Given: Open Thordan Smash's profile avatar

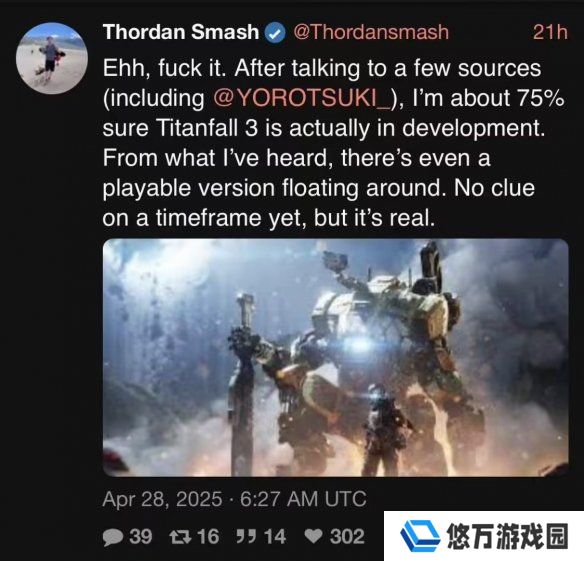Looking at the screenshot, I should point(52,58).
